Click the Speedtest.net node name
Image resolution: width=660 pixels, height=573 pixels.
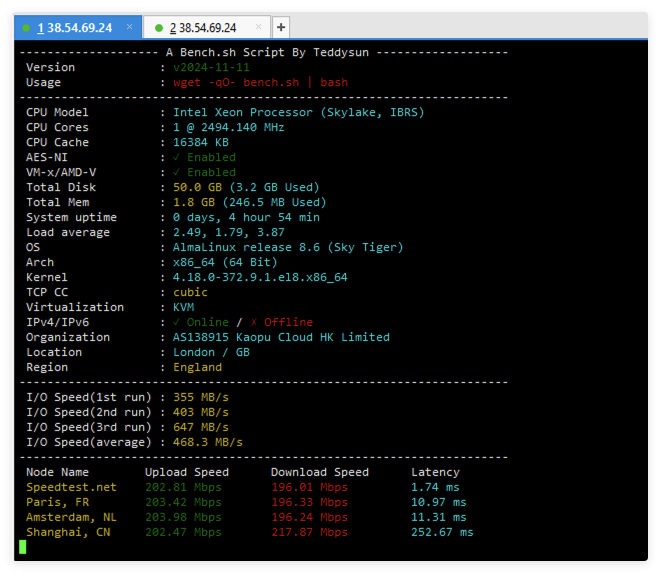tap(71, 487)
